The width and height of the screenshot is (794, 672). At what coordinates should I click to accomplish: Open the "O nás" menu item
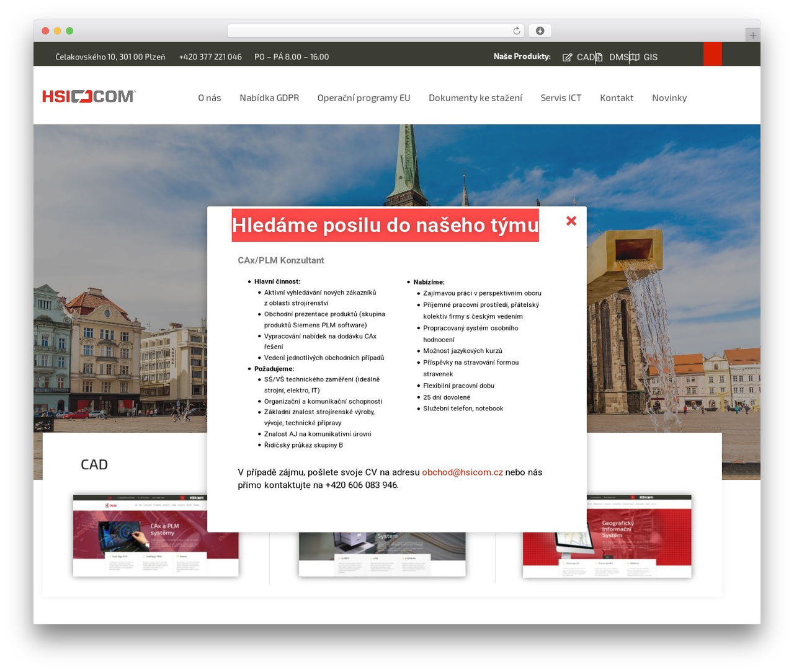pyautogui.click(x=210, y=98)
